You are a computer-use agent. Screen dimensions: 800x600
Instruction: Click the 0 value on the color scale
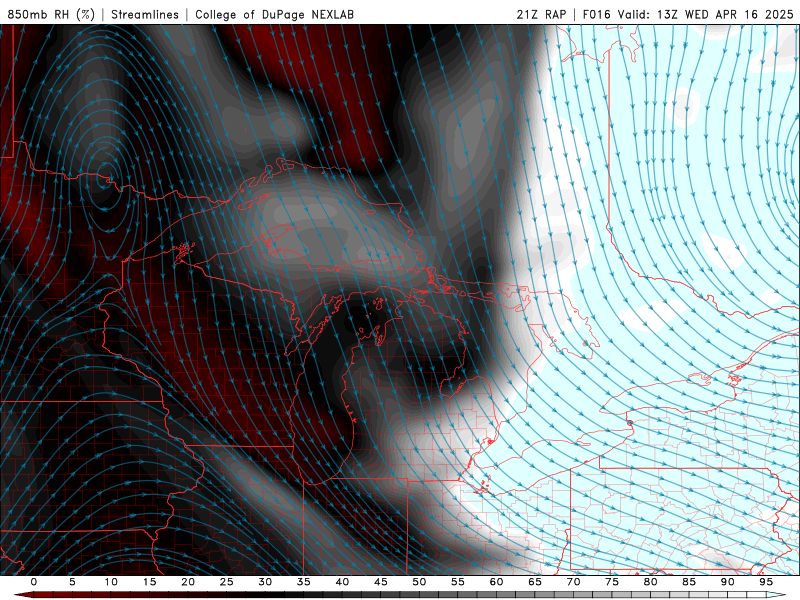(x=34, y=582)
